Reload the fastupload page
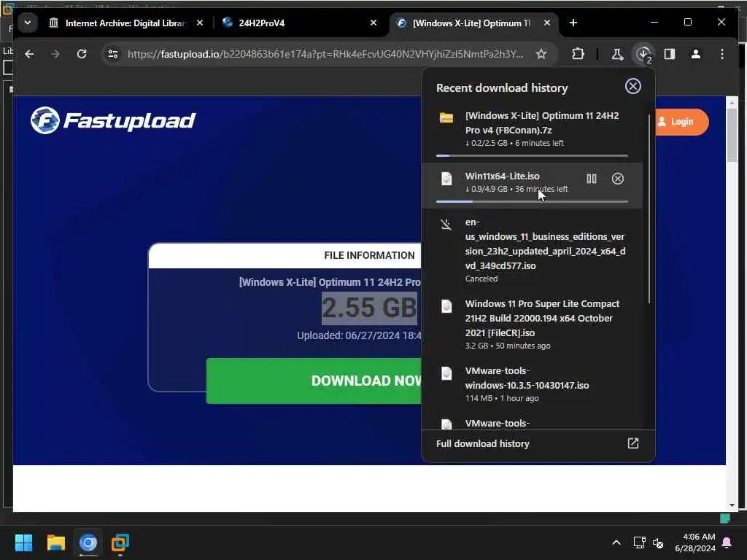This screenshot has height=560, width=747. pyautogui.click(x=82, y=54)
